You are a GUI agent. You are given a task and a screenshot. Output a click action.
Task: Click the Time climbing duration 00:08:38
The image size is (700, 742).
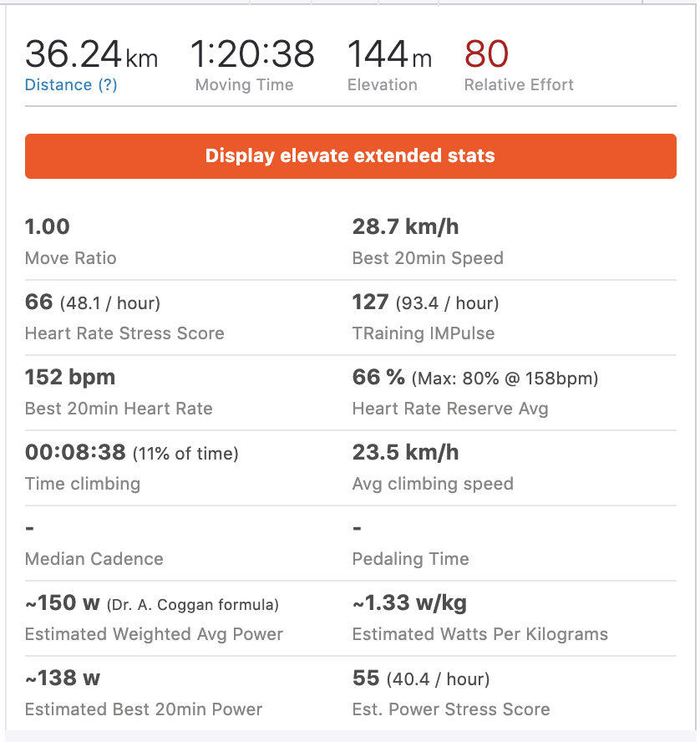click(75, 452)
